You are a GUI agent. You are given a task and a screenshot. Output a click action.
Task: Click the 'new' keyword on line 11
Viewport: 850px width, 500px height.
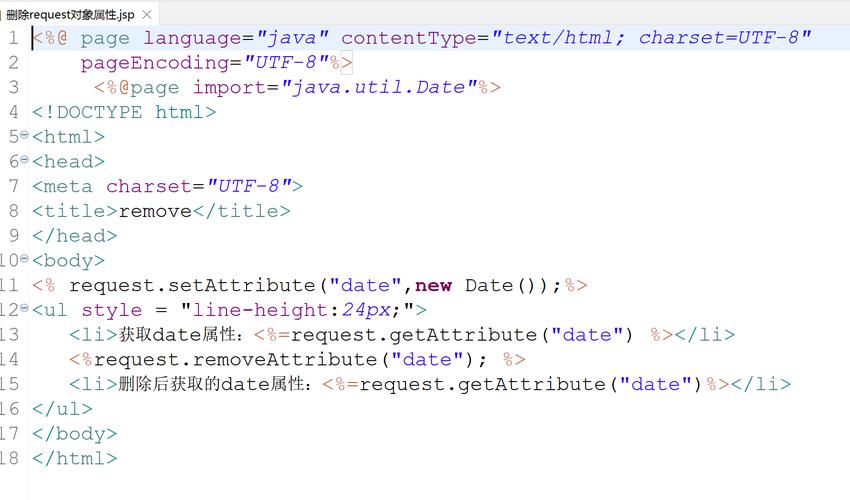coord(433,285)
